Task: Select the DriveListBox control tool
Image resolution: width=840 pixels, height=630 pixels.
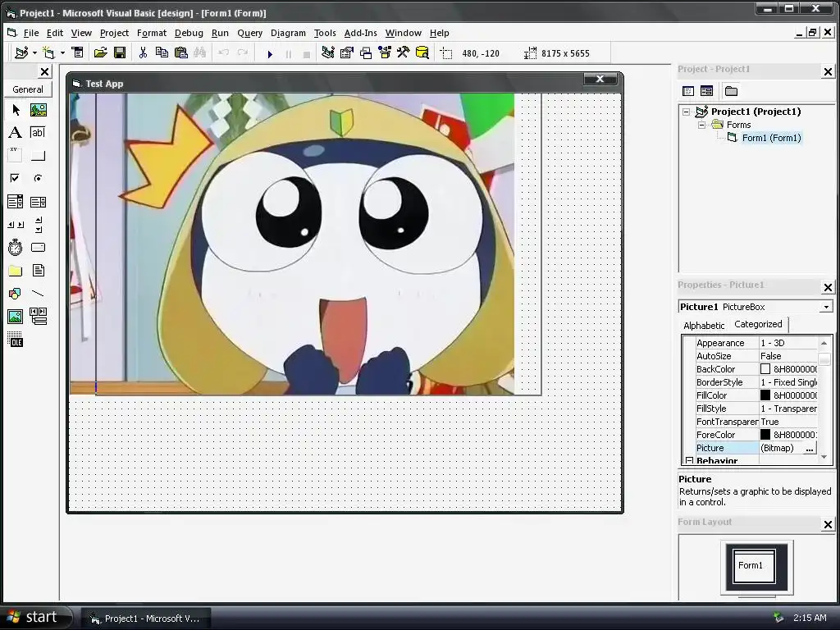Action: click(x=38, y=248)
